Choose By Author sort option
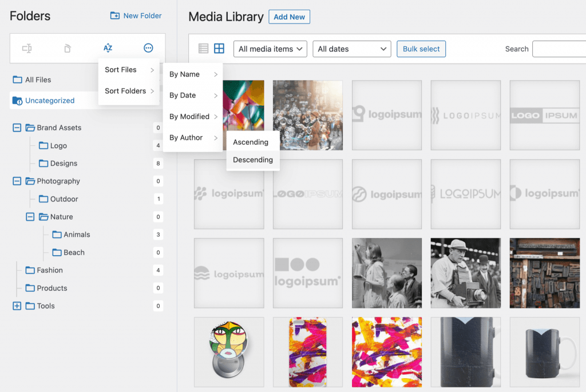Screen dimensions: 586x392 [193, 137]
